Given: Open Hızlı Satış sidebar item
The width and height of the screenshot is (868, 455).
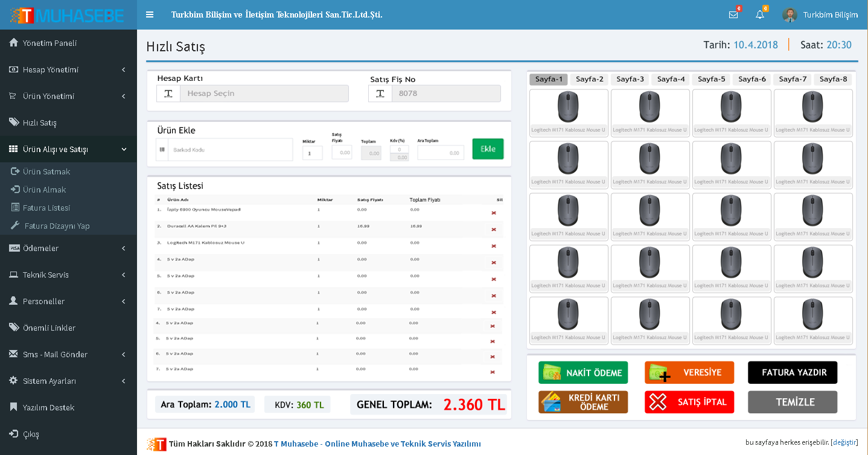Looking at the screenshot, I should tap(68, 122).
